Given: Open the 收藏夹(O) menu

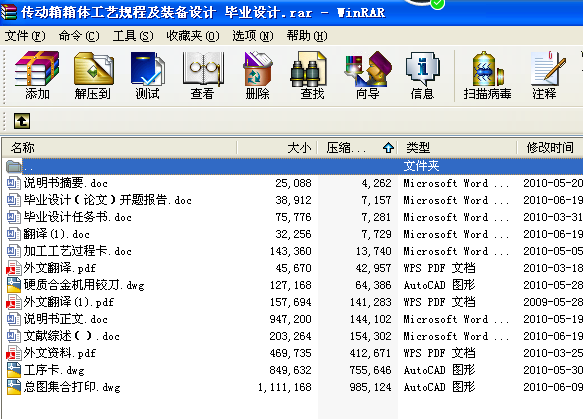Looking at the screenshot, I should pyautogui.click(x=193, y=36).
